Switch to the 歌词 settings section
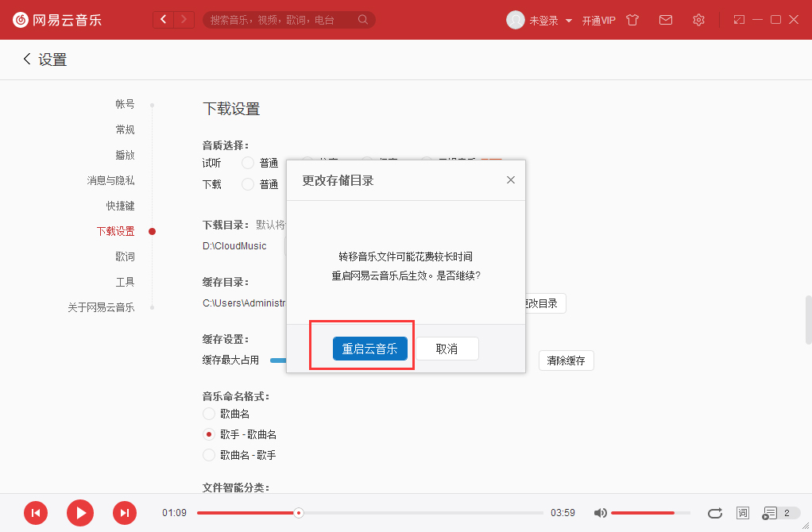This screenshot has height=532, width=812. tap(126, 256)
